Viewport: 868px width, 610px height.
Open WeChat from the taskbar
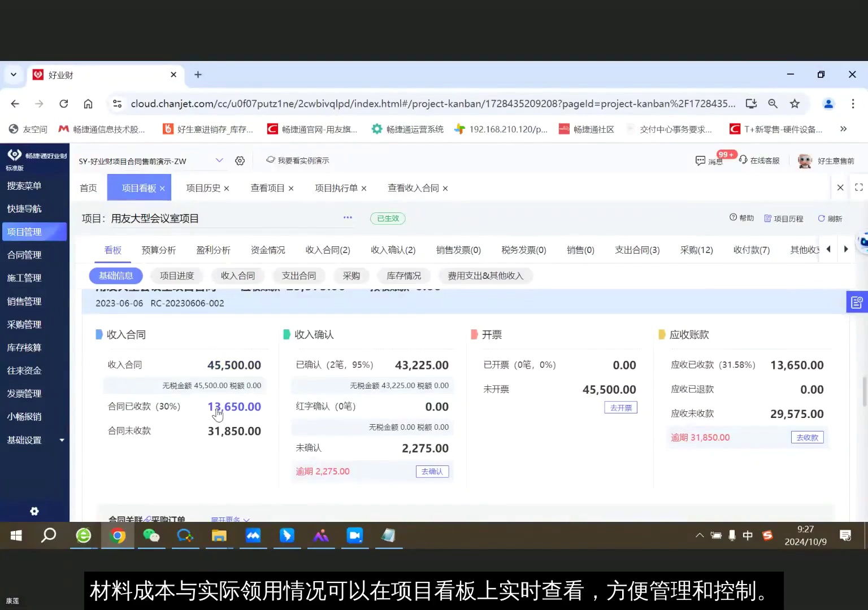pyautogui.click(x=151, y=535)
